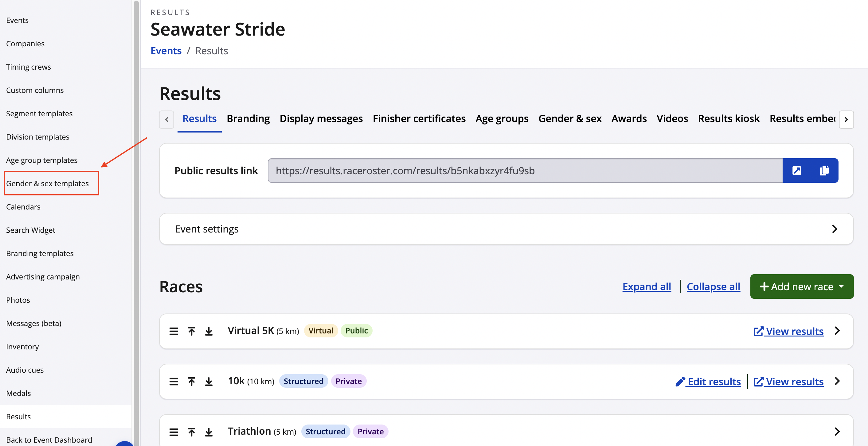
Task: Open Gender & sex templates from sidebar
Action: coord(47,183)
